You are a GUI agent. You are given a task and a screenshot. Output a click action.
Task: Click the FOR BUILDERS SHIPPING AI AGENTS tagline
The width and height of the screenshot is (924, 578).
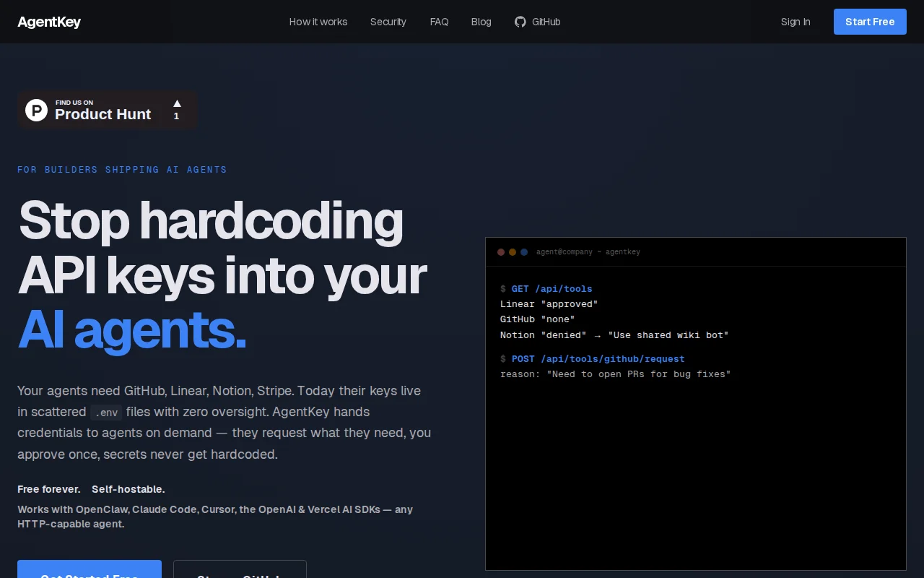(122, 170)
